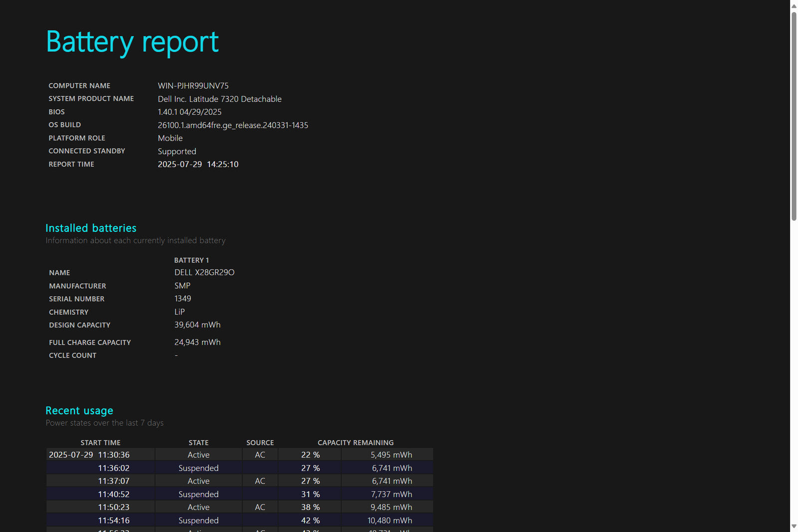Click the BATTERY 1 column header

(x=192, y=260)
